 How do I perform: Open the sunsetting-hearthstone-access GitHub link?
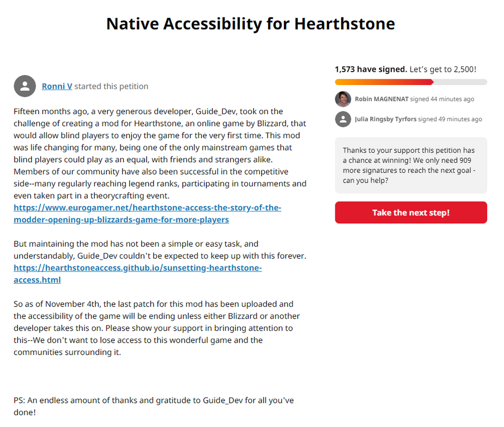click(137, 274)
